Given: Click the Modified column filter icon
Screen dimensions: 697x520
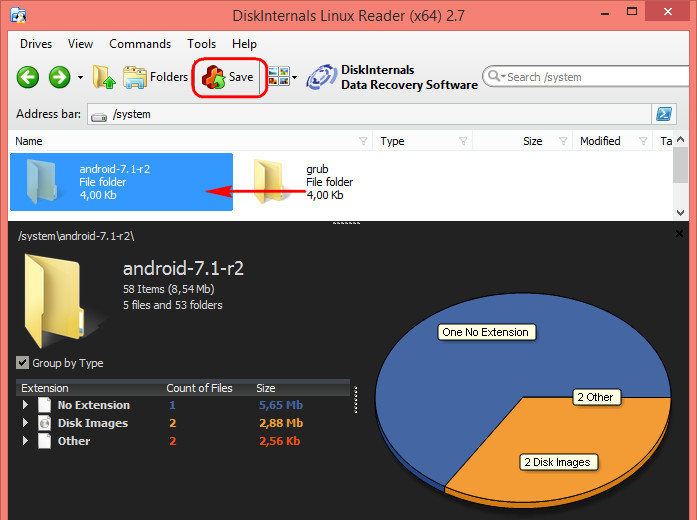Looking at the screenshot, I should (643, 141).
